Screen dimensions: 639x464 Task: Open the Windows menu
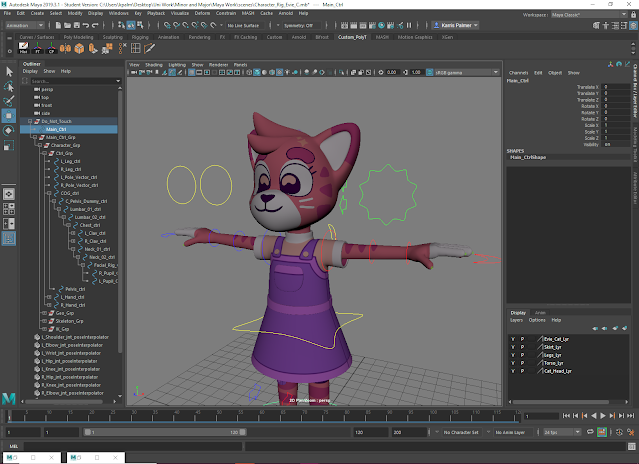click(x=119, y=13)
